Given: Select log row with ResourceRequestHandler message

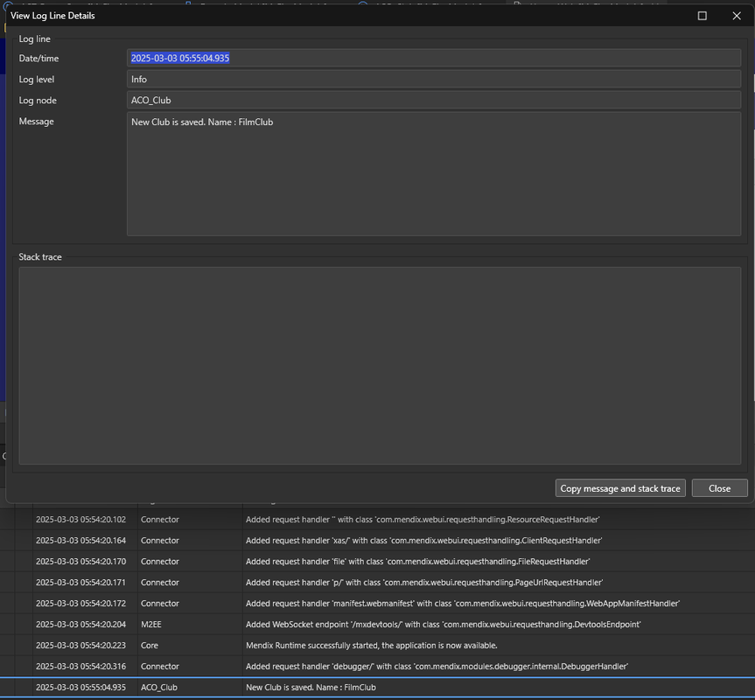Looking at the screenshot, I should tap(378, 520).
